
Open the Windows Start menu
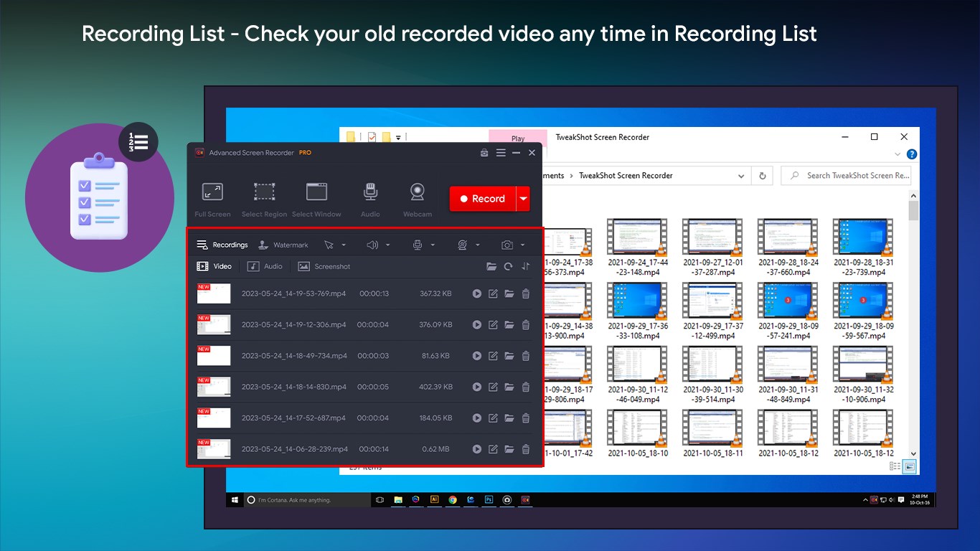coord(235,499)
